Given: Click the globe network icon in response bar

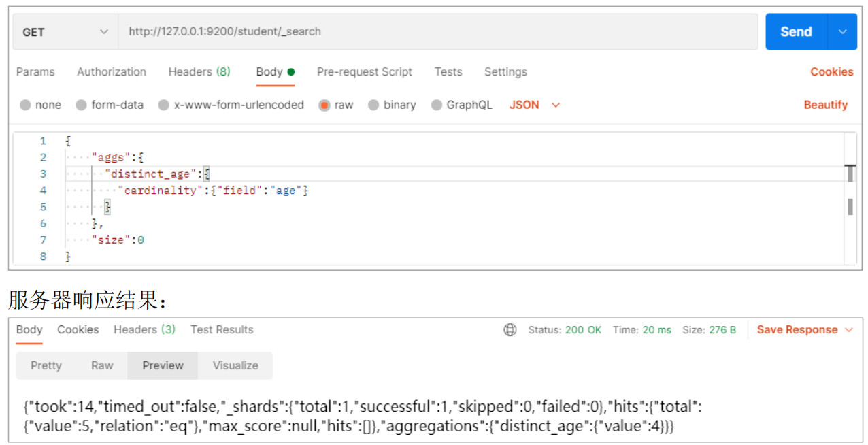Looking at the screenshot, I should (x=510, y=330).
